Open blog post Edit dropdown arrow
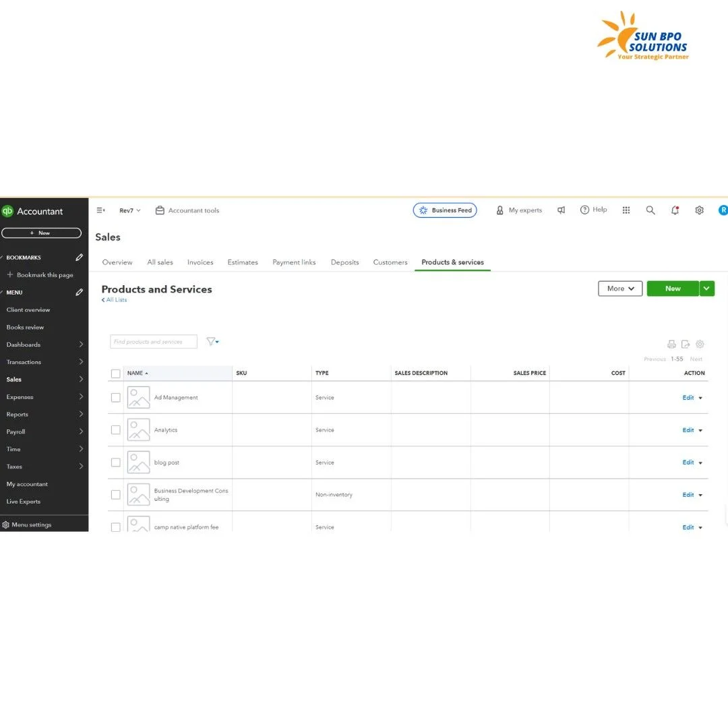728x728 pixels. pyautogui.click(x=700, y=463)
